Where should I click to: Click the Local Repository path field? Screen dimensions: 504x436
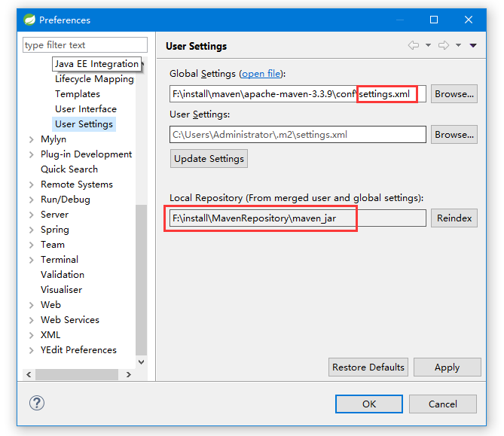[298, 218]
